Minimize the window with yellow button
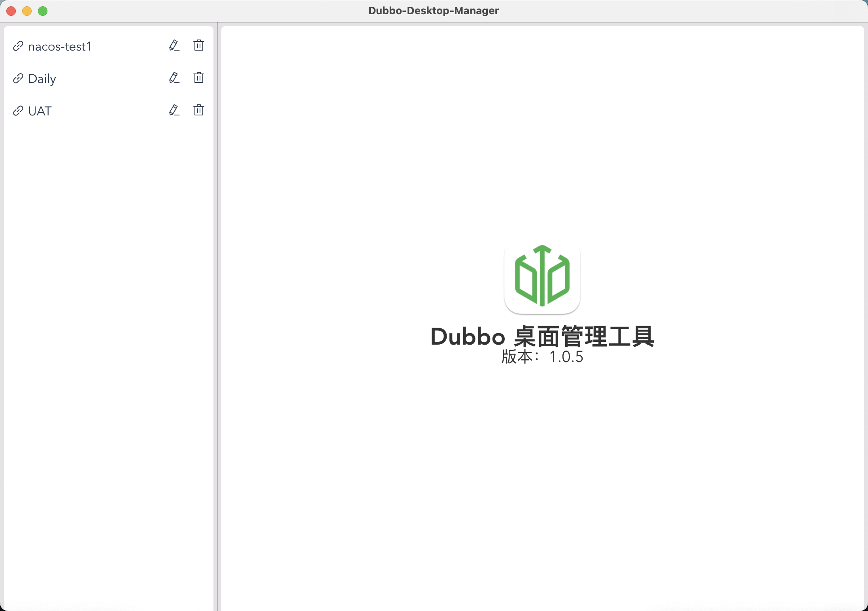Image resolution: width=868 pixels, height=611 pixels. point(27,11)
